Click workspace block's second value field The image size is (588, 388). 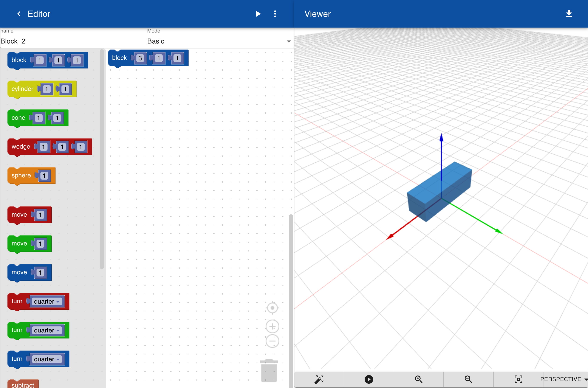(x=159, y=58)
